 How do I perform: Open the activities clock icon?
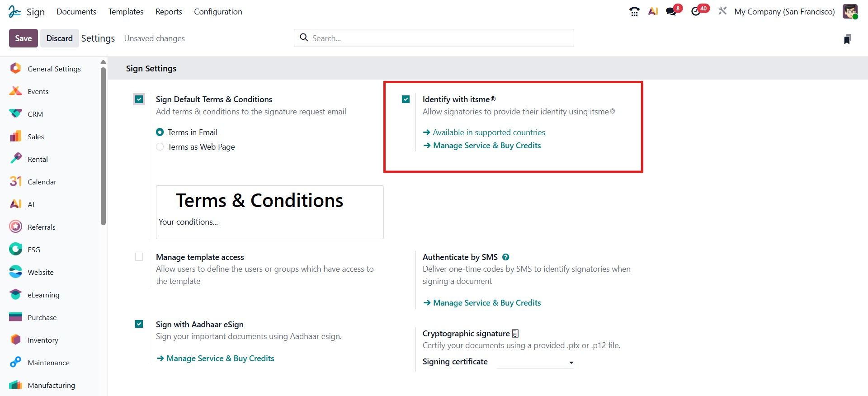696,11
